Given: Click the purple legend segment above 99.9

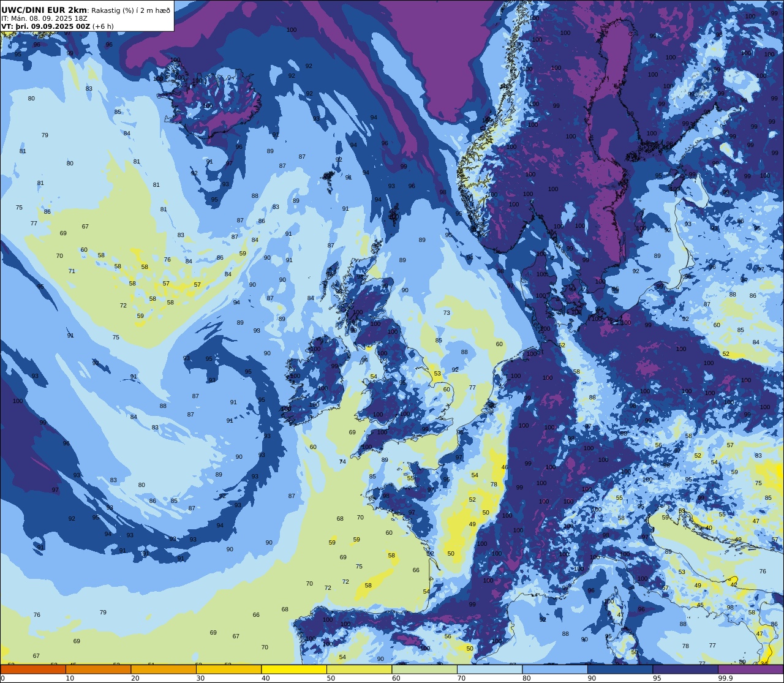Looking at the screenshot, I should click(751, 669).
